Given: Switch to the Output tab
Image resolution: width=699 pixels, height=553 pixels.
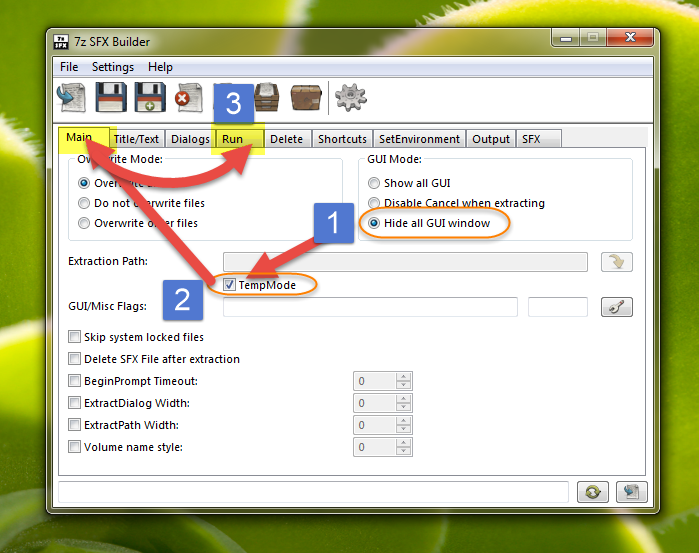Looking at the screenshot, I should click(x=491, y=139).
